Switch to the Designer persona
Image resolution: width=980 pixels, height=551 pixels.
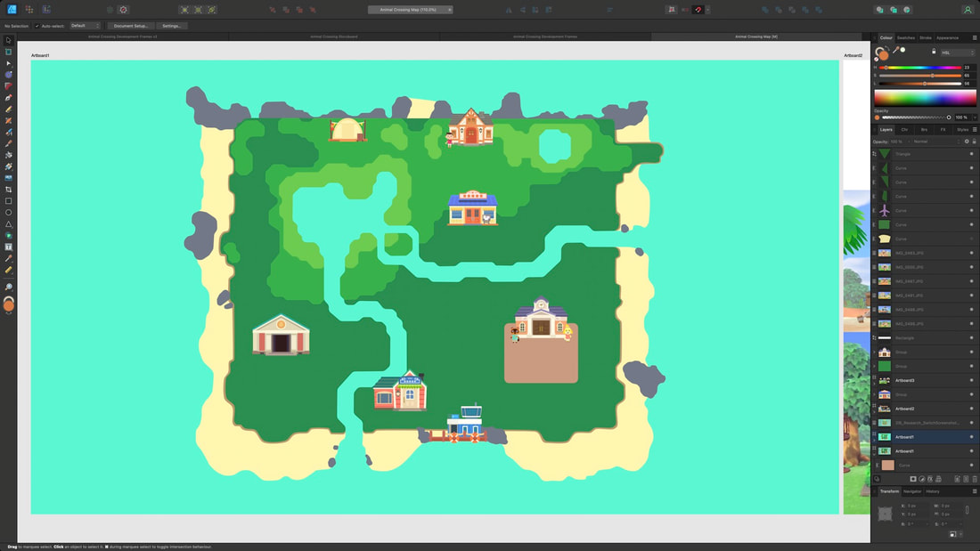(12, 10)
